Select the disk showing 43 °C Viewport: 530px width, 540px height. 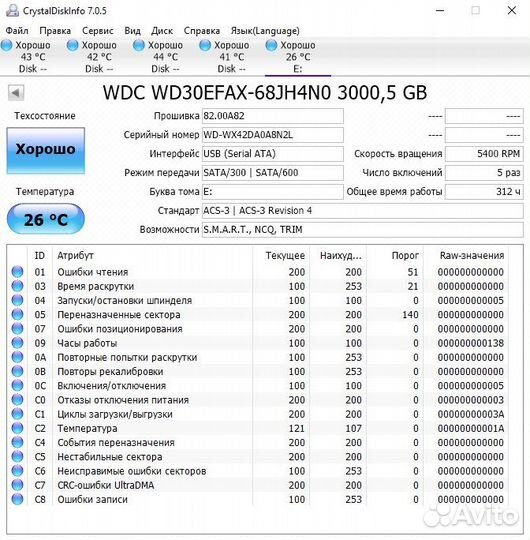tap(33, 57)
